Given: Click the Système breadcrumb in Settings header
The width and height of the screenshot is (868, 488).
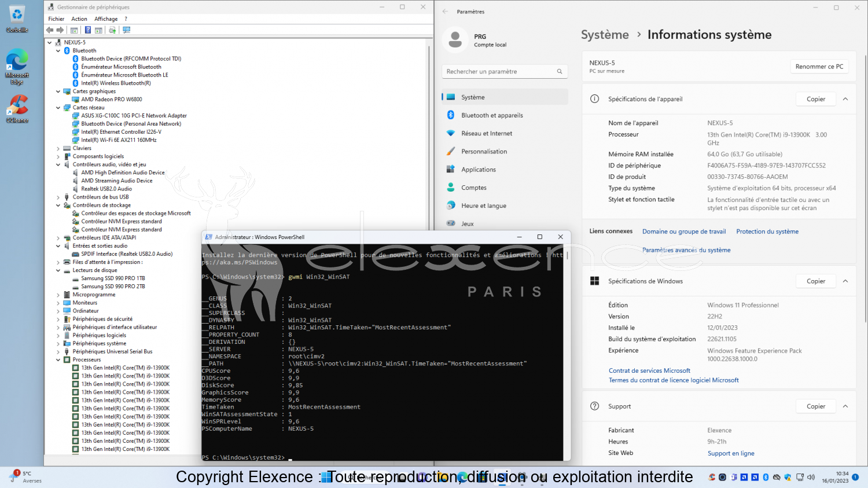Looking at the screenshot, I should [x=605, y=35].
